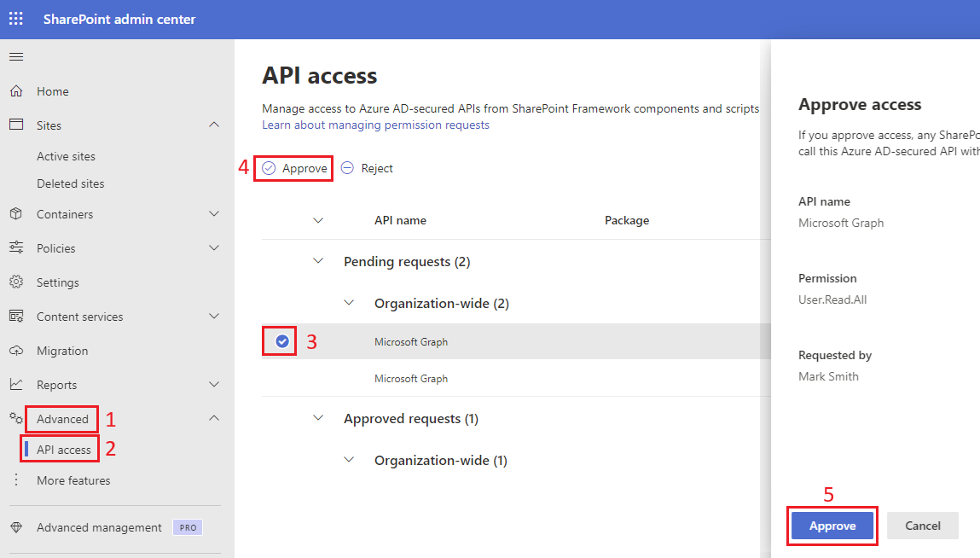Screen dimensions: 980x558
Task: Select API access in the sidebar
Action: click(x=64, y=450)
